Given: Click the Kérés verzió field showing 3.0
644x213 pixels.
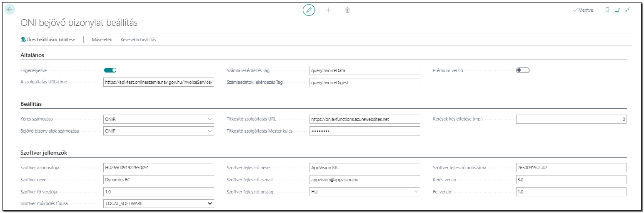Looking at the screenshot, I should [x=571, y=180].
